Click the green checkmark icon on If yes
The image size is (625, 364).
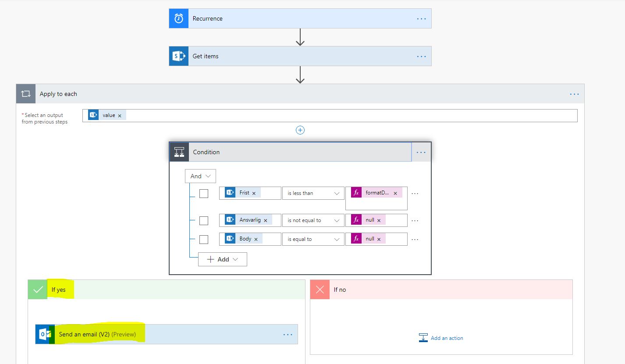37,290
